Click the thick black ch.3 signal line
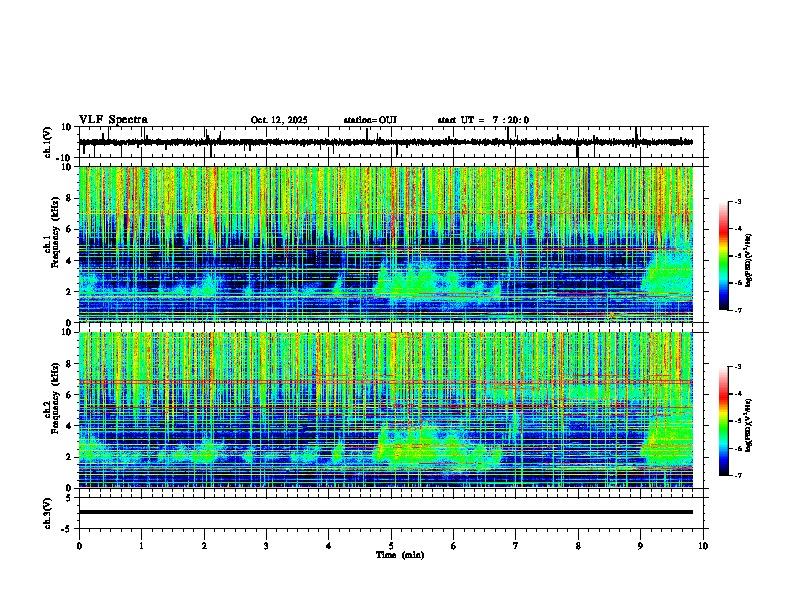 click(x=386, y=512)
